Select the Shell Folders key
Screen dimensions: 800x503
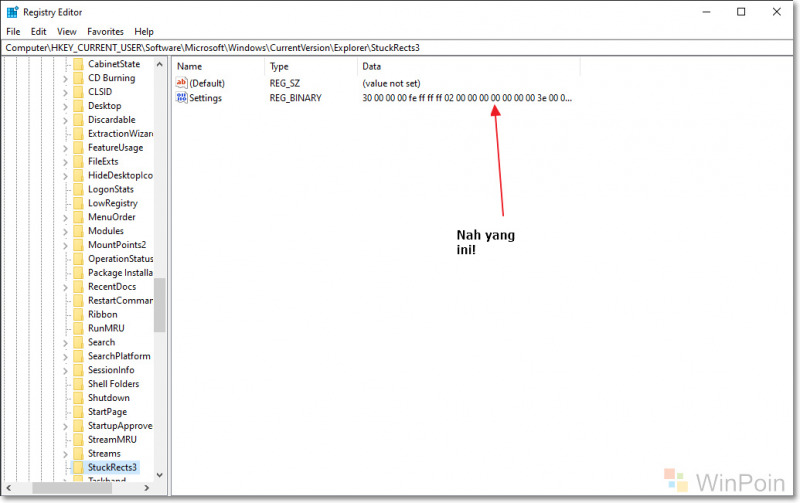click(x=113, y=384)
